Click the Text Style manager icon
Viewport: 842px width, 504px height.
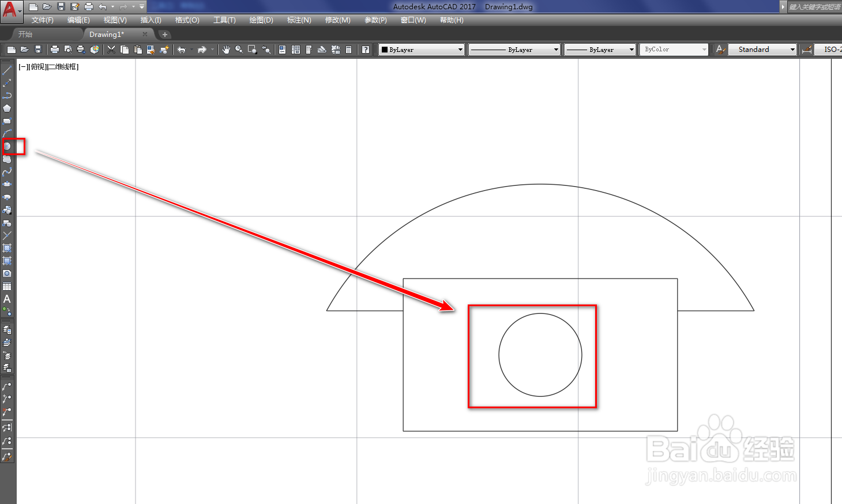[720, 50]
